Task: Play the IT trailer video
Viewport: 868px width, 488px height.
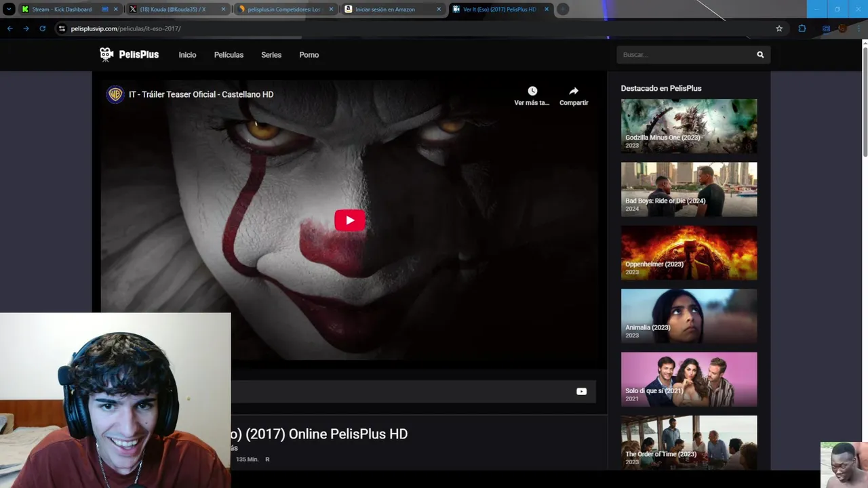Action: click(350, 220)
